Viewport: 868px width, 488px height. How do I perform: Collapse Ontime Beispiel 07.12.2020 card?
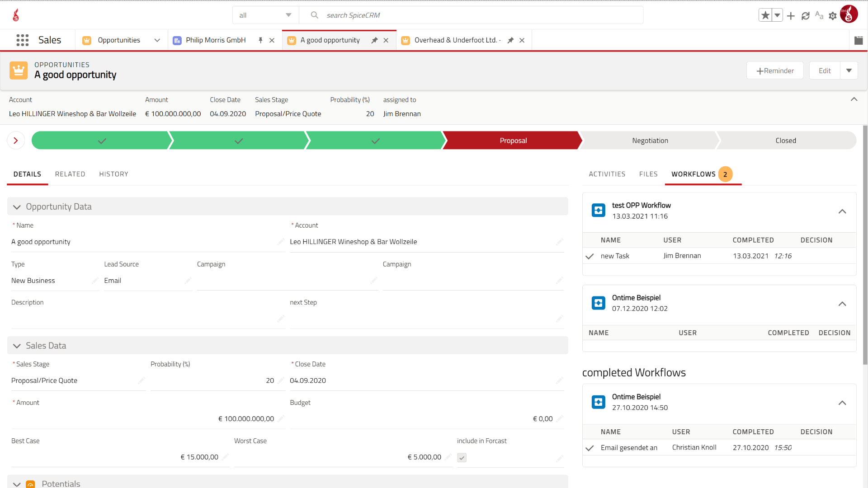pyautogui.click(x=842, y=304)
